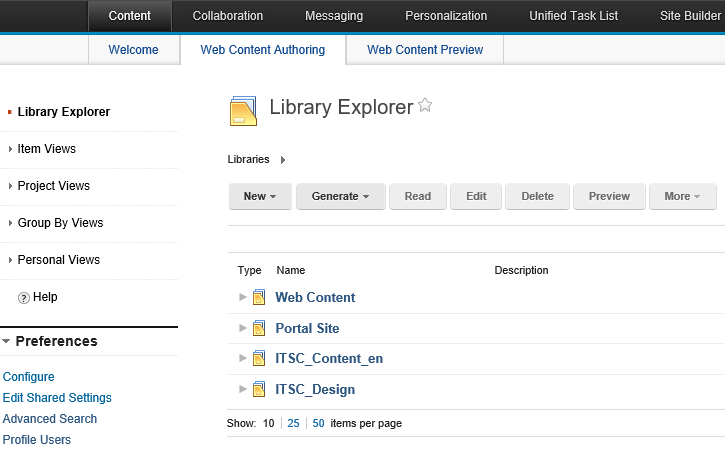Open the Collaboration menu

click(x=227, y=16)
